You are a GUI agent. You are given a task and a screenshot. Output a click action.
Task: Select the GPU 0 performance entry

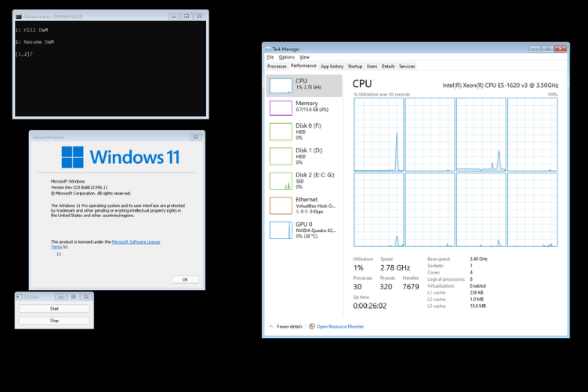(303, 230)
